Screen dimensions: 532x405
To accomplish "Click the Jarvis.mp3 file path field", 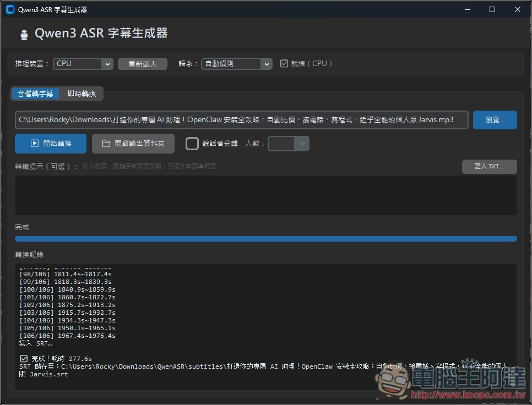I will pyautogui.click(x=242, y=119).
